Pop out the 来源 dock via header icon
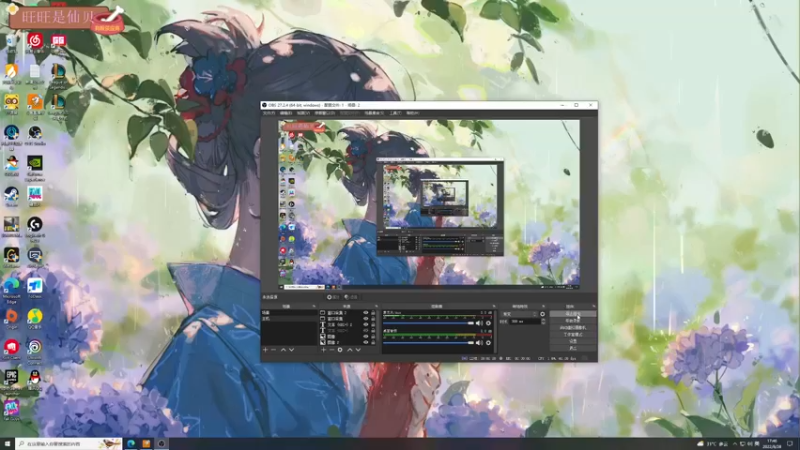The height and width of the screenshot is (450, 800). (x=377, y=306)
